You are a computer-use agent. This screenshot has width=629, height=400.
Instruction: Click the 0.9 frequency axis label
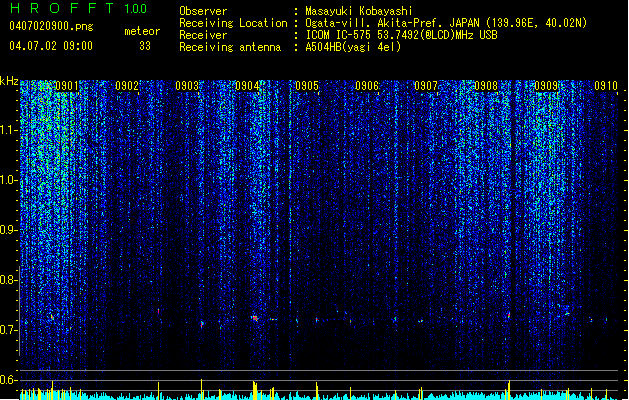click(x=8, y=230)
